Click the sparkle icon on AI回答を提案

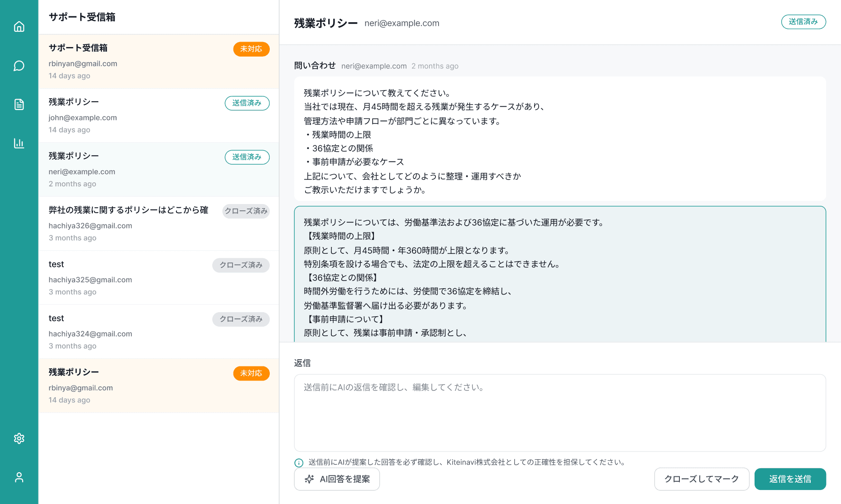[309, 479]
